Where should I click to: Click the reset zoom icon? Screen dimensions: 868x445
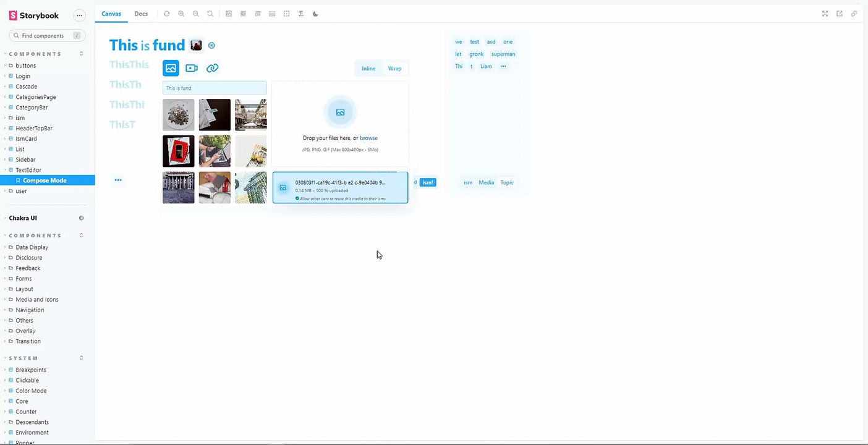[210, 14]
